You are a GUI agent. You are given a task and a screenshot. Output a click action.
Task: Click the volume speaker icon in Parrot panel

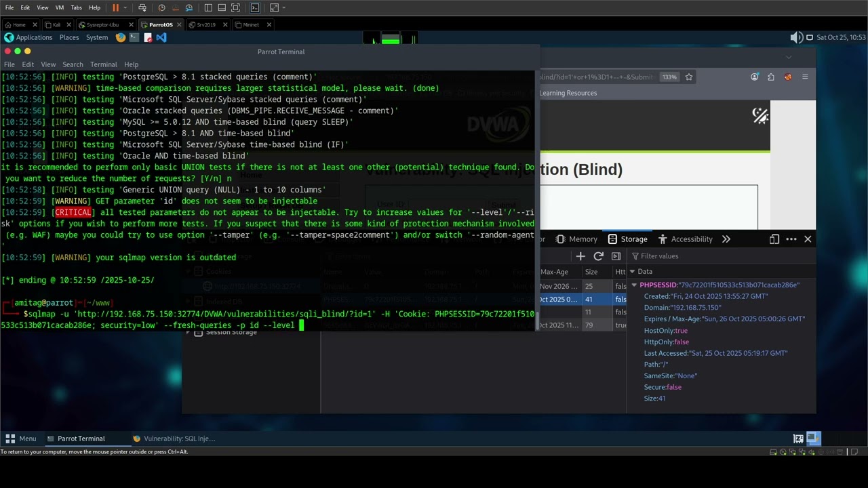(x=797, y=37)
